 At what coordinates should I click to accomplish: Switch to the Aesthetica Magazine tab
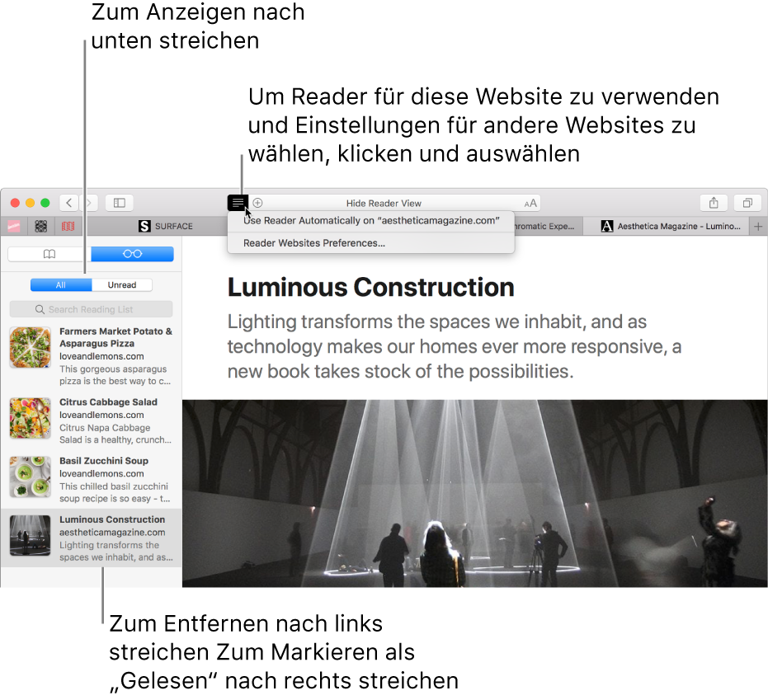pyautogui.click(x=667, y=226)
